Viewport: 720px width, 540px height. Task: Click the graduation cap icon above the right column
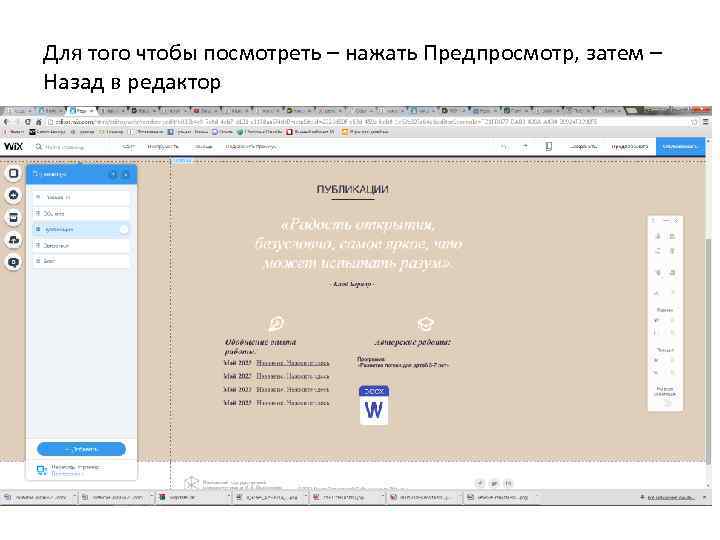point(425,324)
